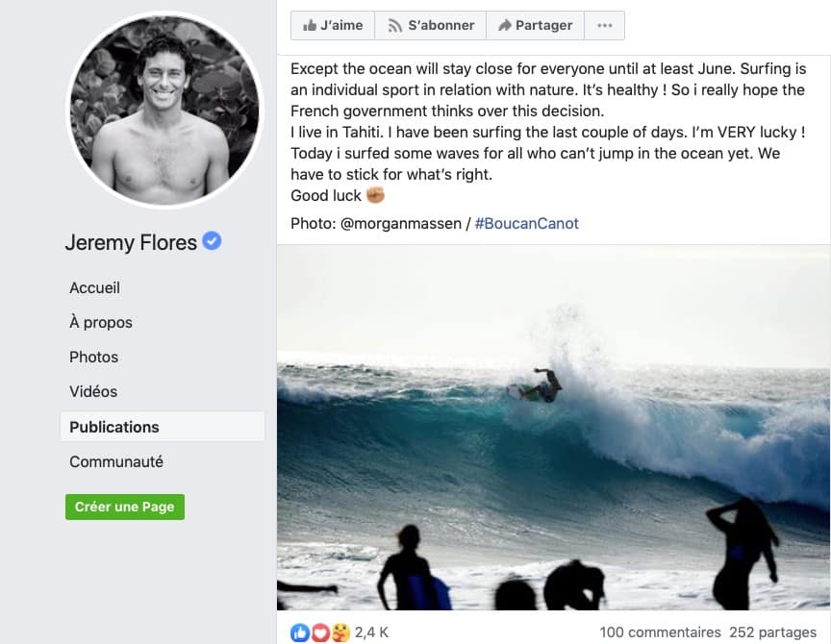Click the red heart reaction icon
The height and width of the screenshot is (644, 831).
pos(320,632)
